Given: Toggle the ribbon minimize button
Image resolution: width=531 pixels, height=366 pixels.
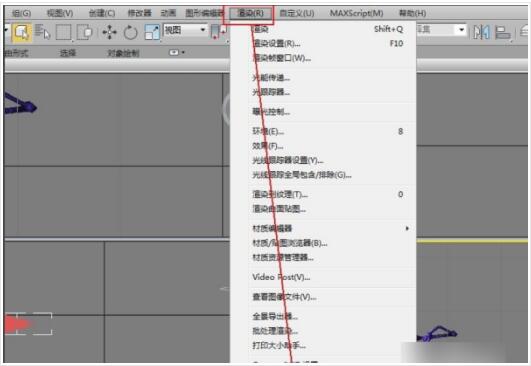Looking at the screenshot, I should 177,52.
